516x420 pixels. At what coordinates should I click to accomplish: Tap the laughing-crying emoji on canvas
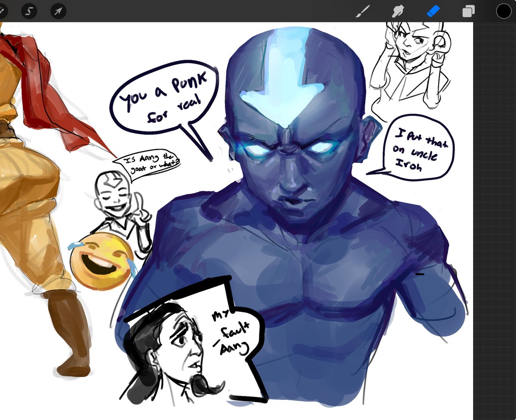tap(101, 261)
